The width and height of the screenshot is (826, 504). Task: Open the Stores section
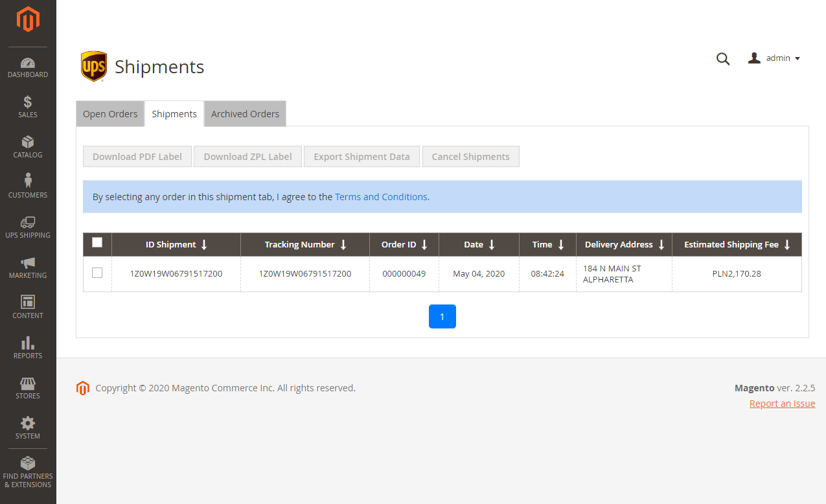coord(27,389)
